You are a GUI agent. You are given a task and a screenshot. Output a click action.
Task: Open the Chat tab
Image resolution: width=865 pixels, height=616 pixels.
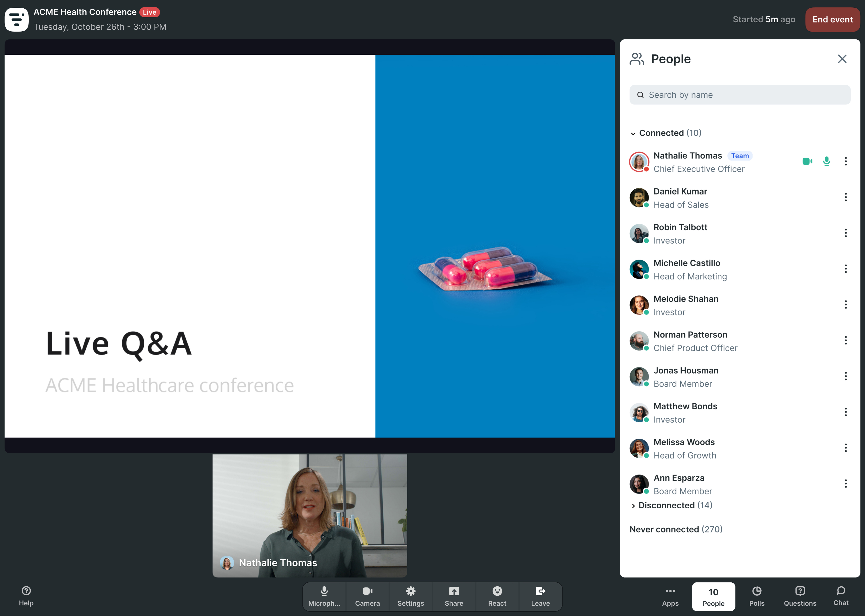(x=841, y=596)
